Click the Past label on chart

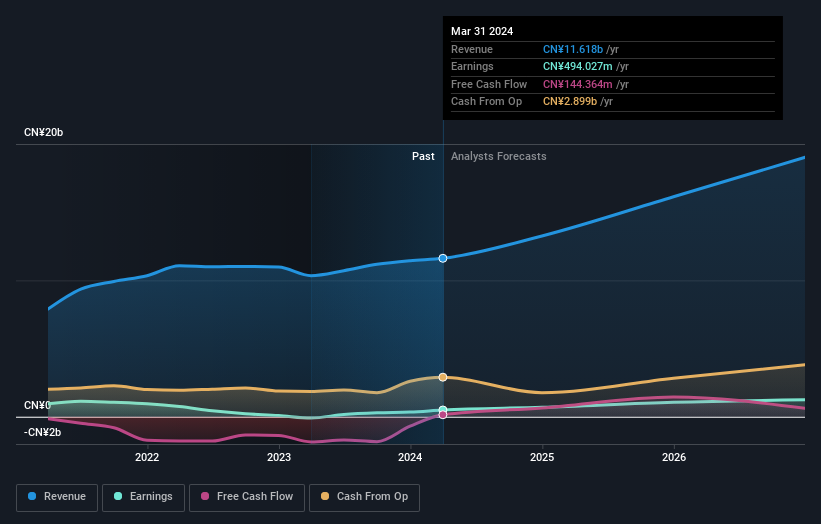point(423,156)
